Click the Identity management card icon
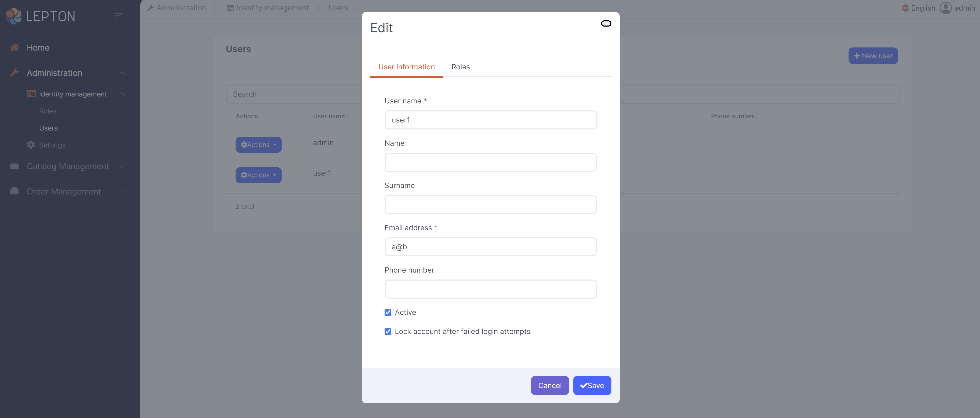980x418 pixels. point(31,94)
